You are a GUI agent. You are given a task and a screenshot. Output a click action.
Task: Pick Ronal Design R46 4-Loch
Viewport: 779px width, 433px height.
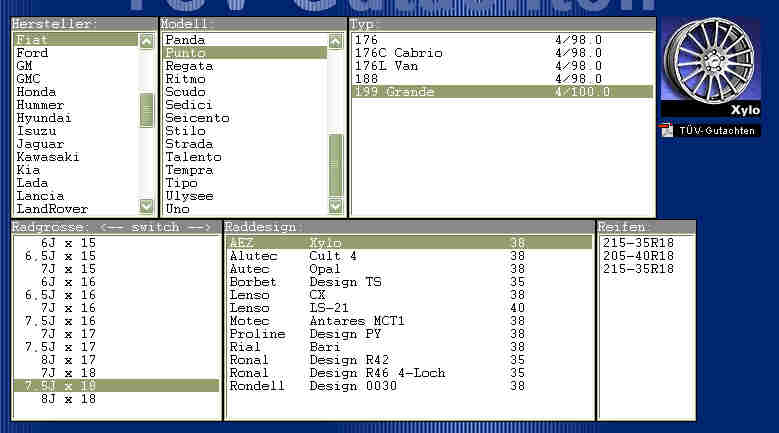[x=335, y=373]
